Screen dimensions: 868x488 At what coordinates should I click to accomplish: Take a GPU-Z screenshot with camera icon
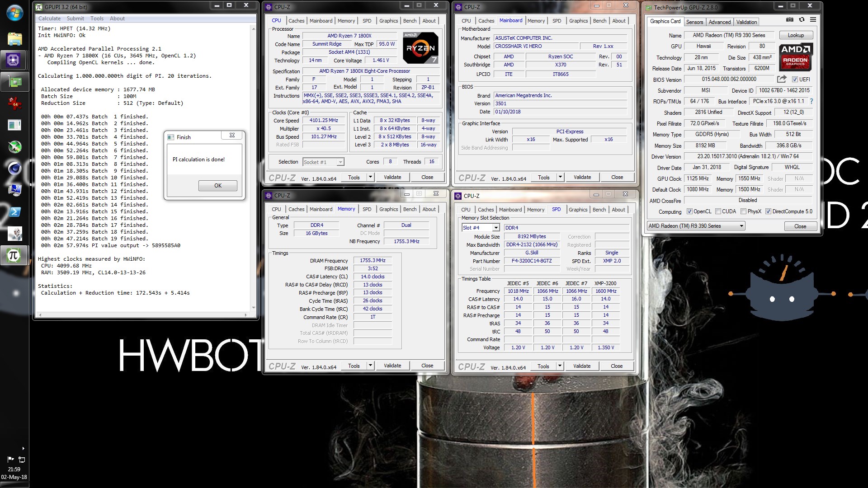(789, 20)
